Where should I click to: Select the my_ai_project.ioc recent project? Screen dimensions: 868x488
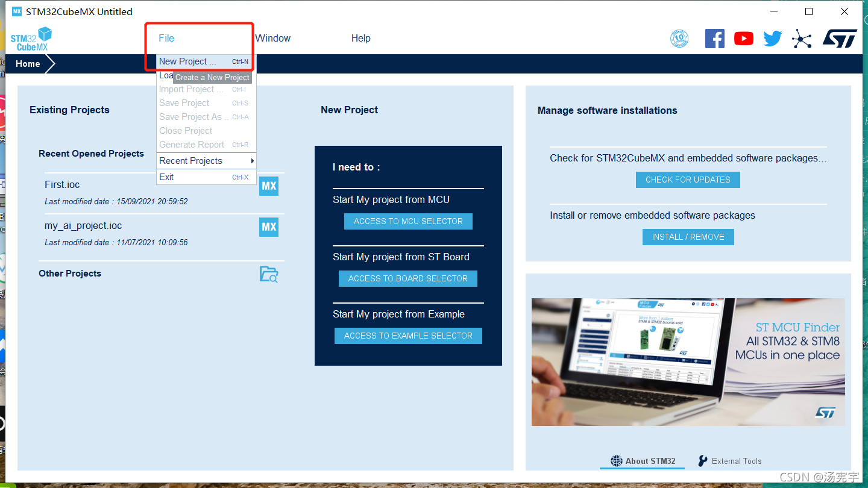click(83, 226)
